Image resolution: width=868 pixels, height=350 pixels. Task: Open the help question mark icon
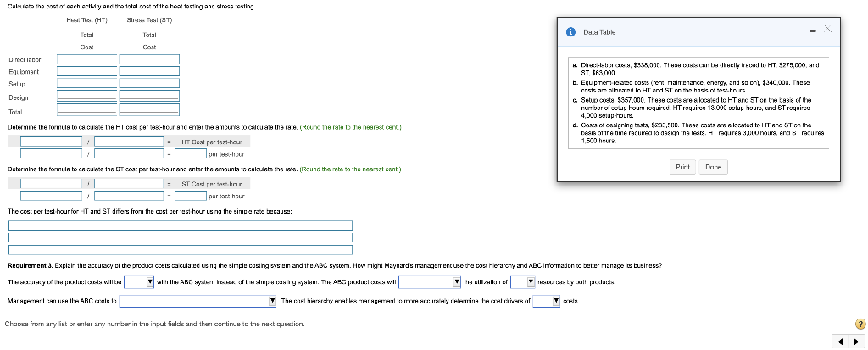[860, 324]
